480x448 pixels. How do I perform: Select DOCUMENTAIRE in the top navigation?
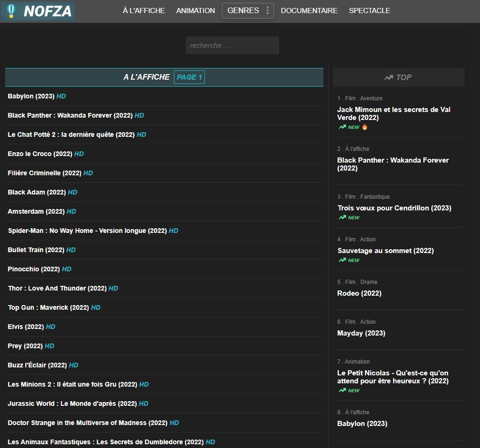(309, 11)
